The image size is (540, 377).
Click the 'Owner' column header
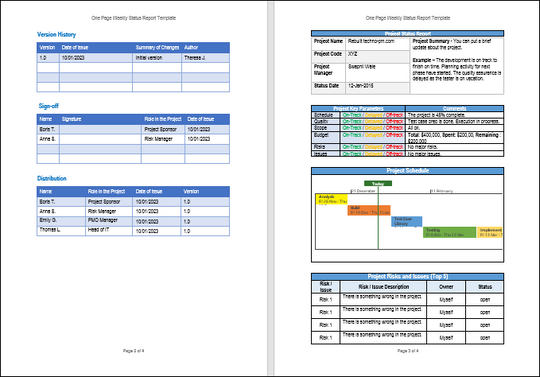click(446, 287)
